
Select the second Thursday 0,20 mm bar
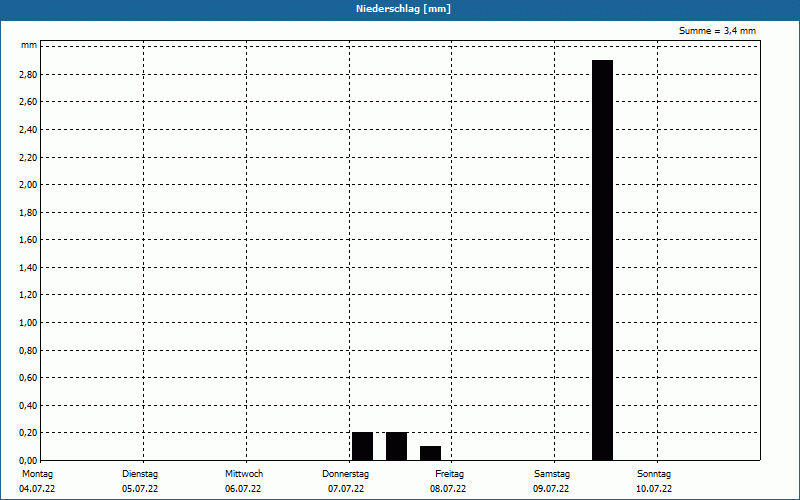tap(396, 446)
